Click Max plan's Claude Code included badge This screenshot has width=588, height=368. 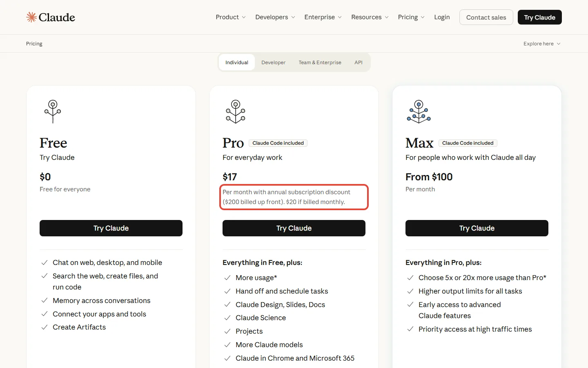click(x=468, y=143)
